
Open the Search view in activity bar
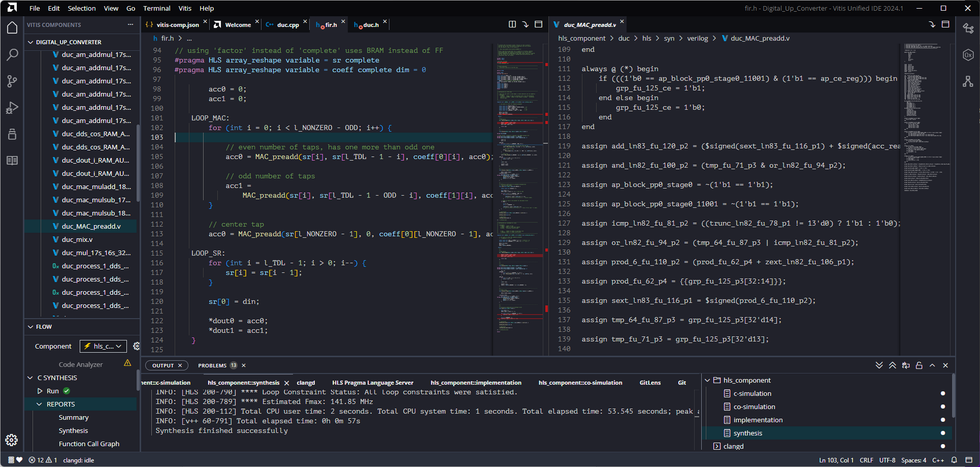tap(12, 55)
